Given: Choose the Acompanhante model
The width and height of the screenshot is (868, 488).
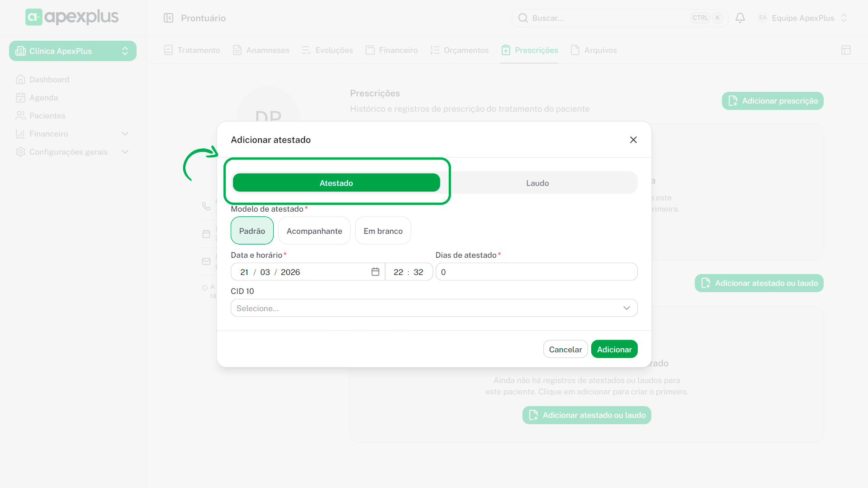Looking at the screenshot, I should point(314,231).
